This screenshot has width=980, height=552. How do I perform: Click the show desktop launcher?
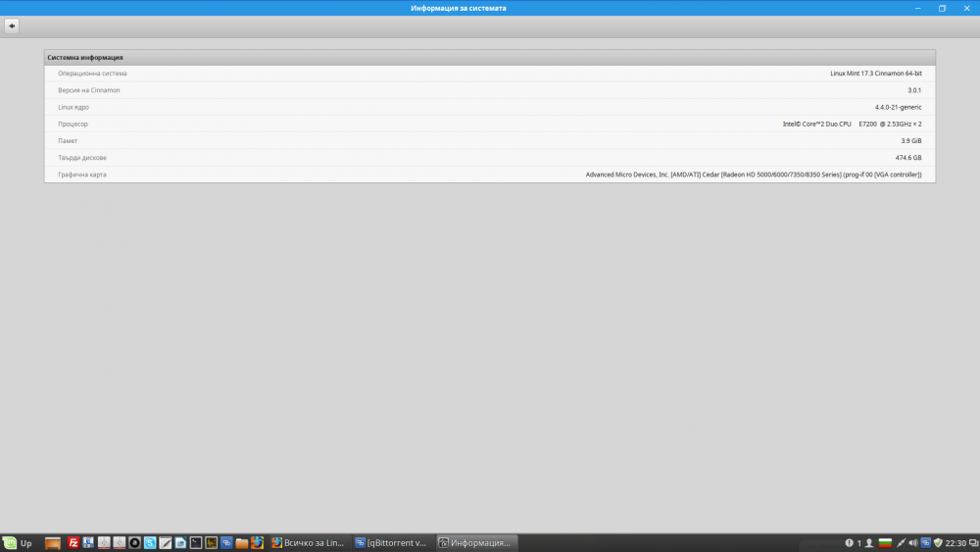pyautogui.click(x=53, y=542)
